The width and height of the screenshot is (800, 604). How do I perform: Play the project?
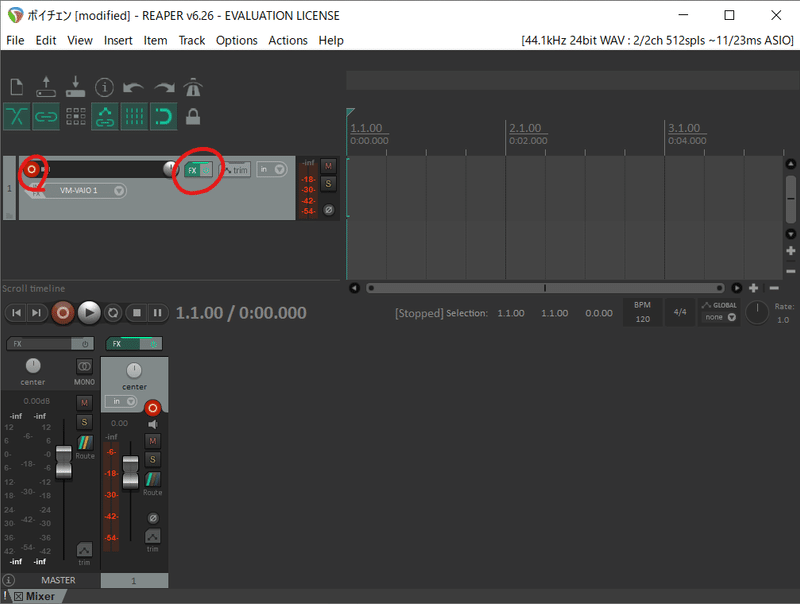[89, 313]
